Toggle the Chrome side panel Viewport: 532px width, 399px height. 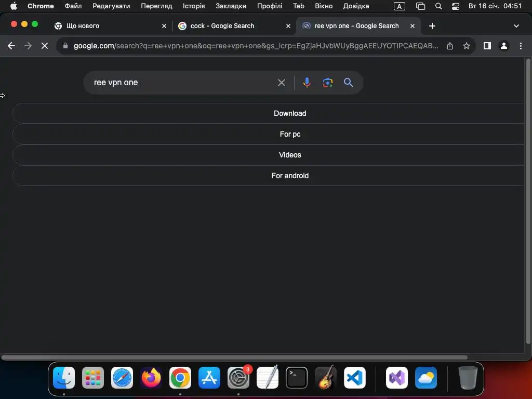pyautogui.click(x=487, y=46)
